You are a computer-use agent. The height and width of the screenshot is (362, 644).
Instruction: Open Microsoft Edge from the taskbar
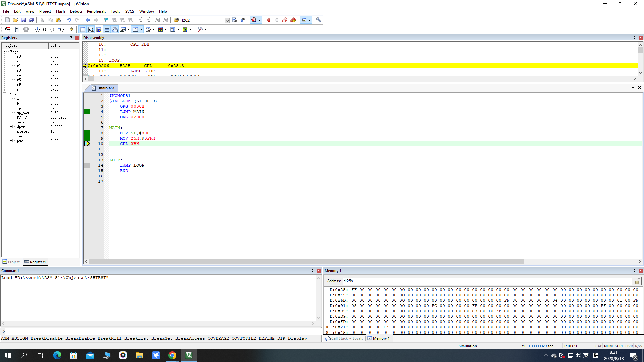pyautogui.click(x=57, y=355)
